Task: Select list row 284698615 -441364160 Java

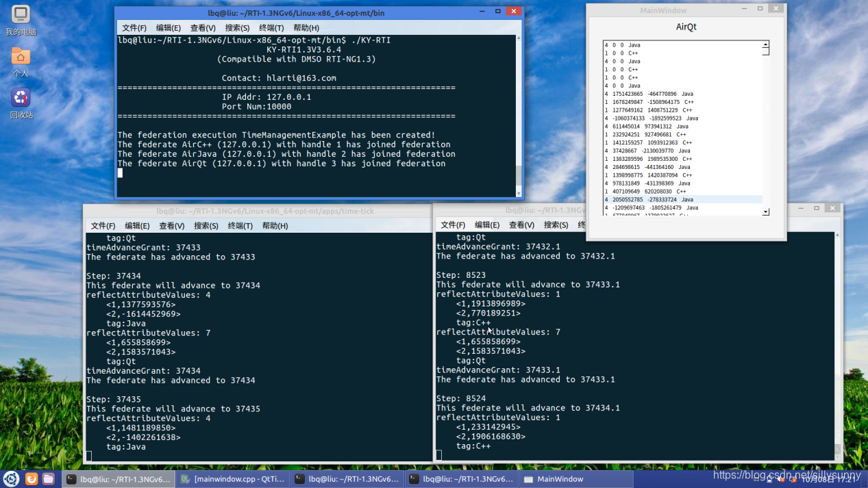Action: (682, 167)
